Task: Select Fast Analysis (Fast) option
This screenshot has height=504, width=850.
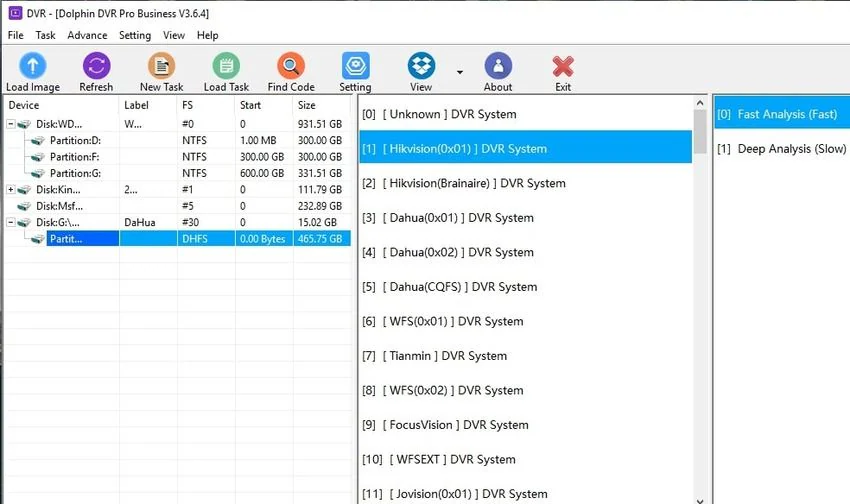Action: point(782,114)
